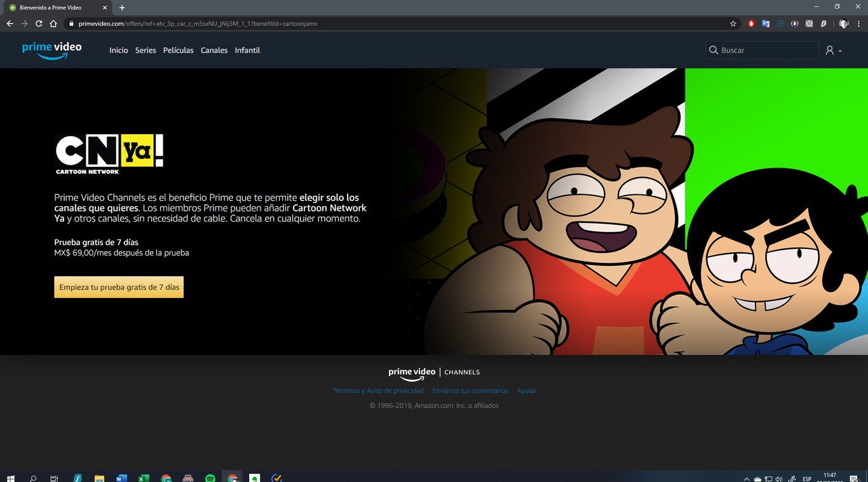868x482 pixels.
Task: Click the primevideo.com address bar
Action: point(402,23)
